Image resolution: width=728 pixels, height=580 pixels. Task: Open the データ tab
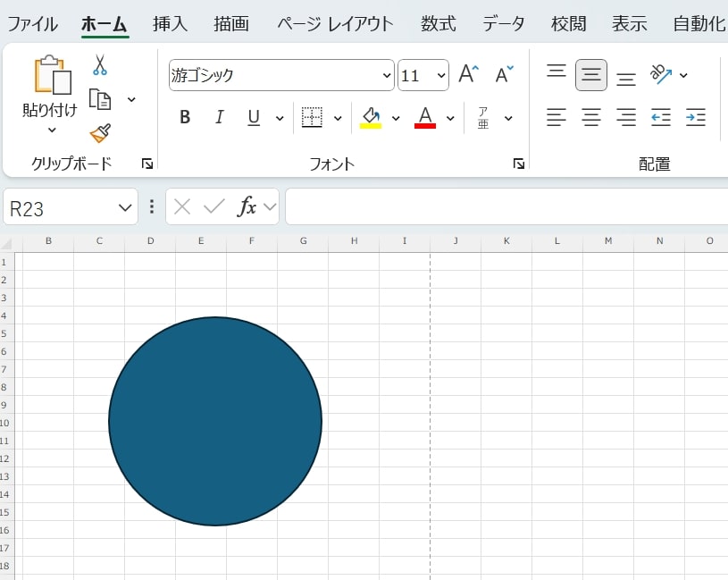[503, 24]
